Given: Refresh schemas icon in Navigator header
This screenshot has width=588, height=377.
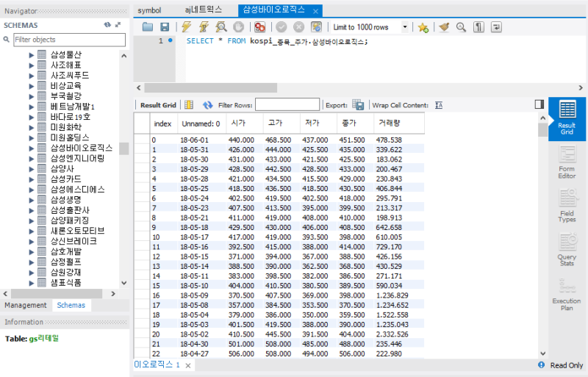Looking at the screenshot, I should 107,25.
